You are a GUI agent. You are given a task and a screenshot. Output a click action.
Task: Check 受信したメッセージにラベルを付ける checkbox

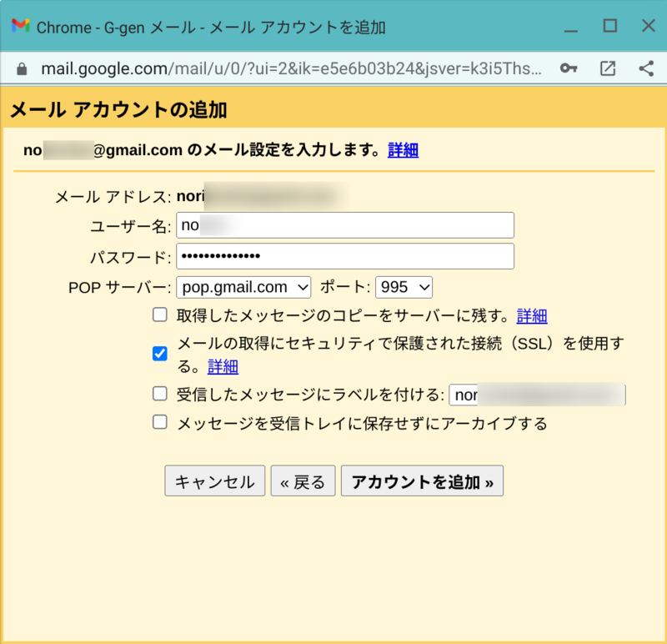(x=160, y=394)
